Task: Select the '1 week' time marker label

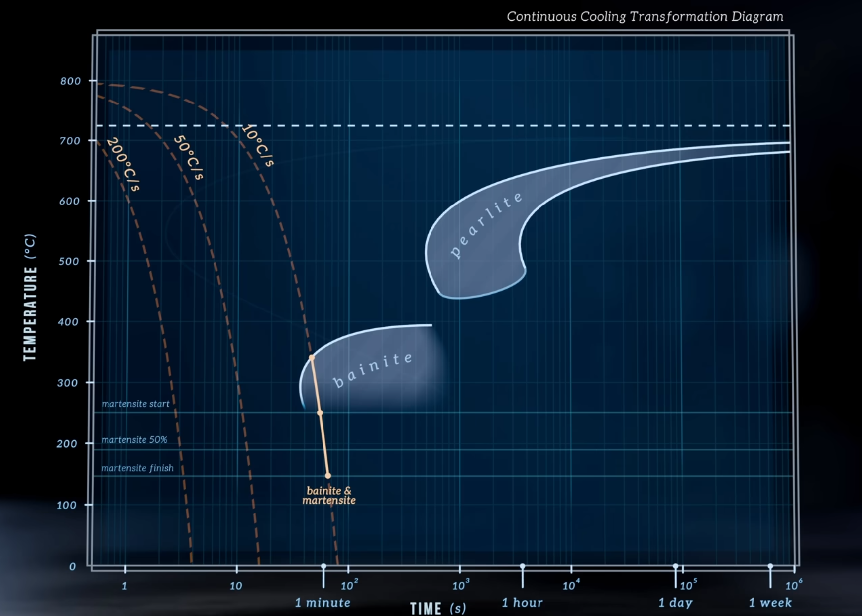Action: (770, 603)
